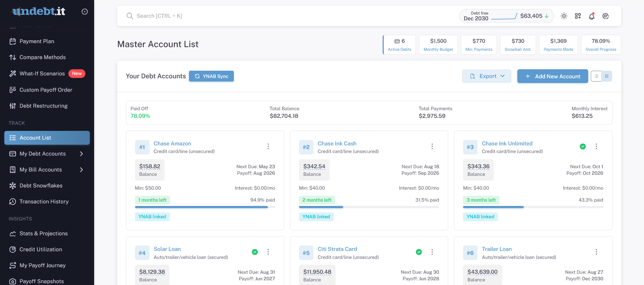The width and height of the screenshot is (644, 285).
Task: Open options menu for Chase Ink Unlimited card
Action: coord(596,146)
